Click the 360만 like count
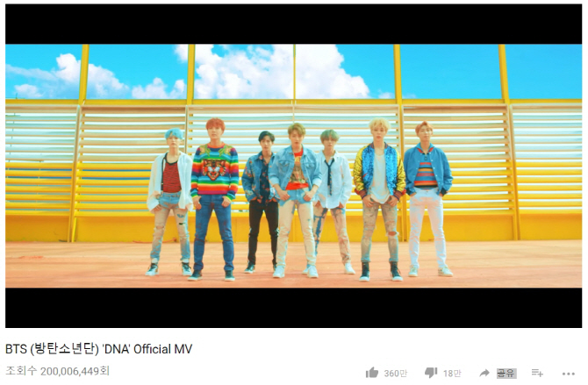The width and height of the screenshot is (588, 385). (395, 374)
